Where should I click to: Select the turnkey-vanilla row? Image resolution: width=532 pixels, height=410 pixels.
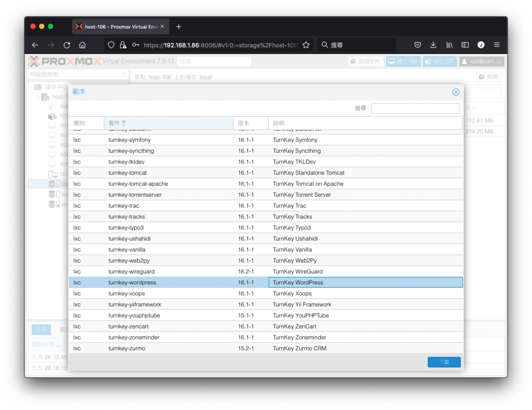click(265, 250)
